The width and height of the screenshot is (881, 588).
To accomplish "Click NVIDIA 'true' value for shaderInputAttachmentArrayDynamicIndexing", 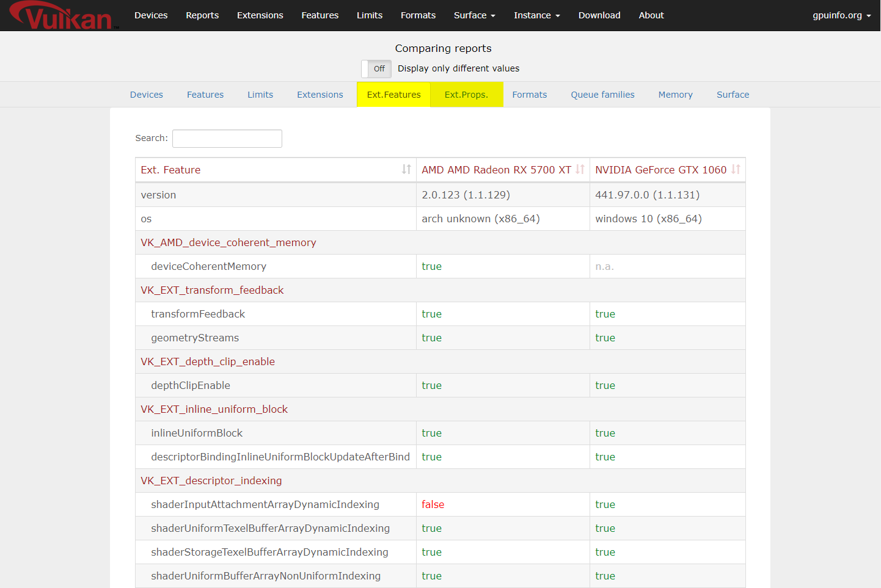I will [605, 504].
